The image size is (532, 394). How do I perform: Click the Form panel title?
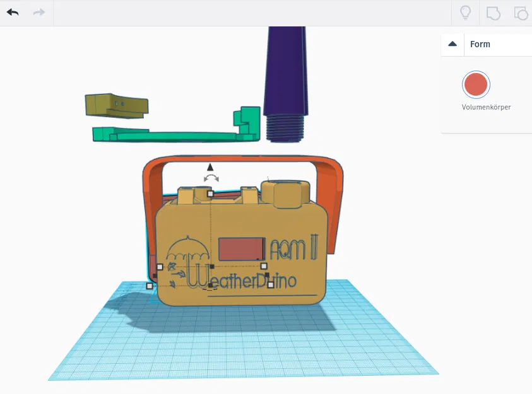[x=480, y=44]
